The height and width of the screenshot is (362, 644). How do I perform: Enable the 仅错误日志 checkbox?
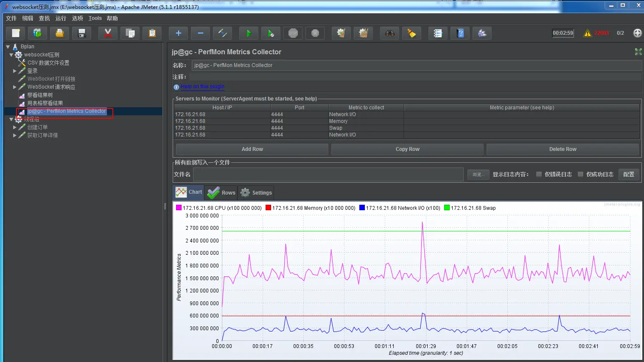coord(539,174)
